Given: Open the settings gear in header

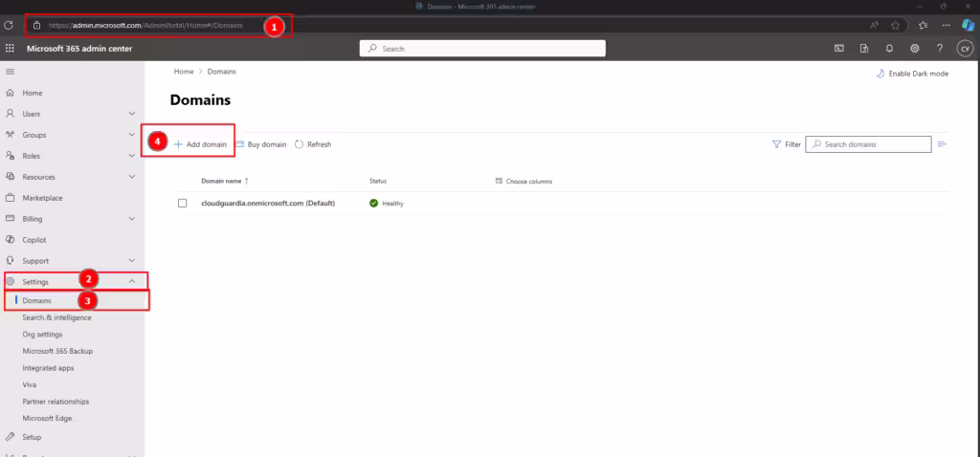Looking at the screenshot, I should pyautogui.click(x=915, y=48).
